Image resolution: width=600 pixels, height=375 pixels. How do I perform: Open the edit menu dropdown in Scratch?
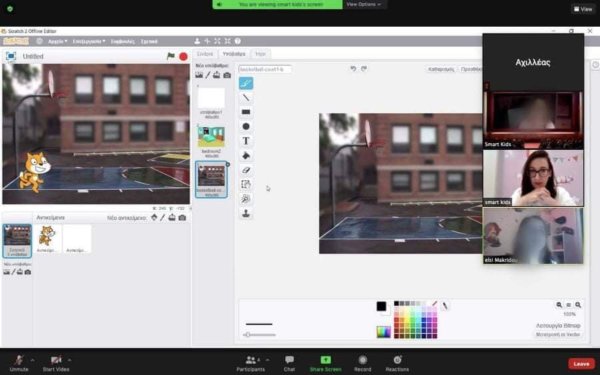tap(89, 41)
